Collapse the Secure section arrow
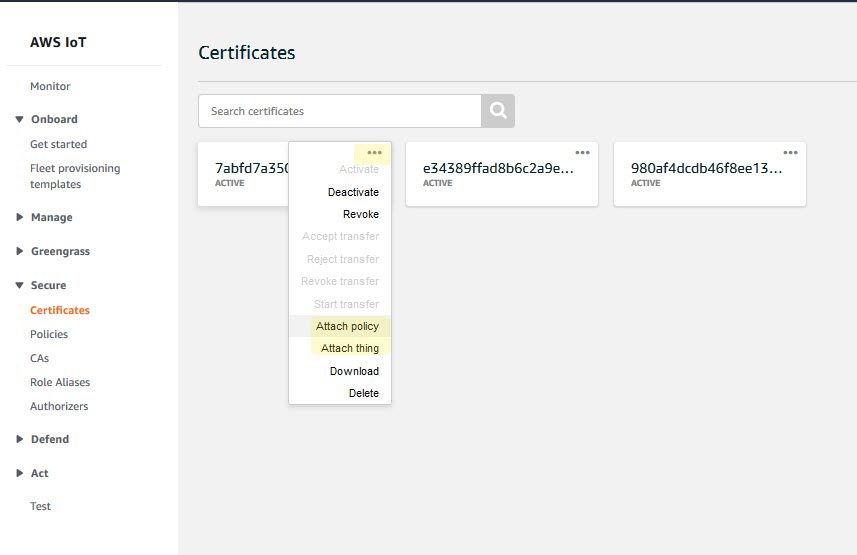Image resolution: width=857 pixels, height=555 pixels. (x=19, y=285)
